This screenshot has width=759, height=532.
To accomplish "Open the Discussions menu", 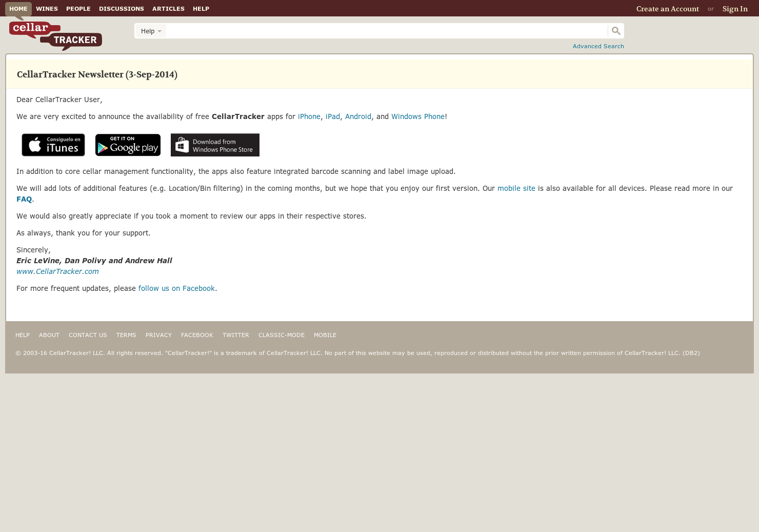I will point(122,9).
